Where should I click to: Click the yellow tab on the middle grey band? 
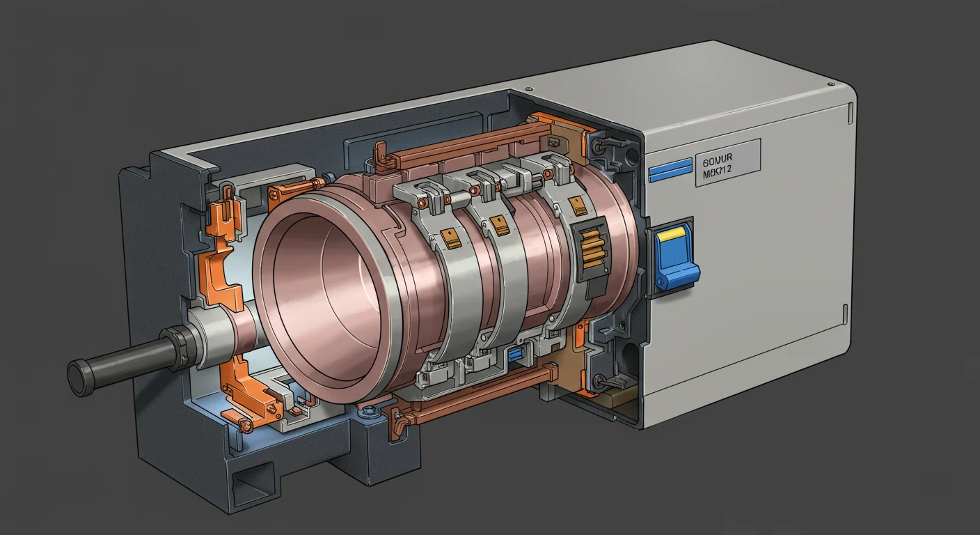(500, 224)
